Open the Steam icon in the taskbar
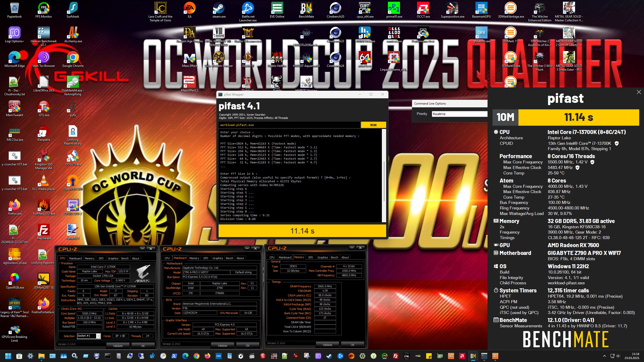This screenshot has width=644, height=362. [329, 356]
